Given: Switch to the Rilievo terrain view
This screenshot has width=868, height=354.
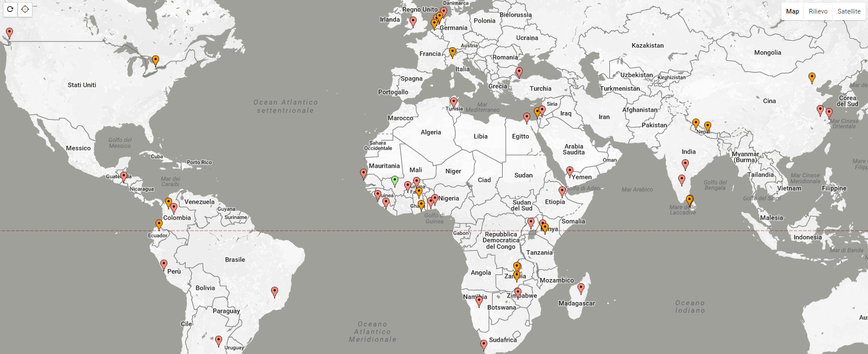Looking at the screenshot, I should coord(818,11).
